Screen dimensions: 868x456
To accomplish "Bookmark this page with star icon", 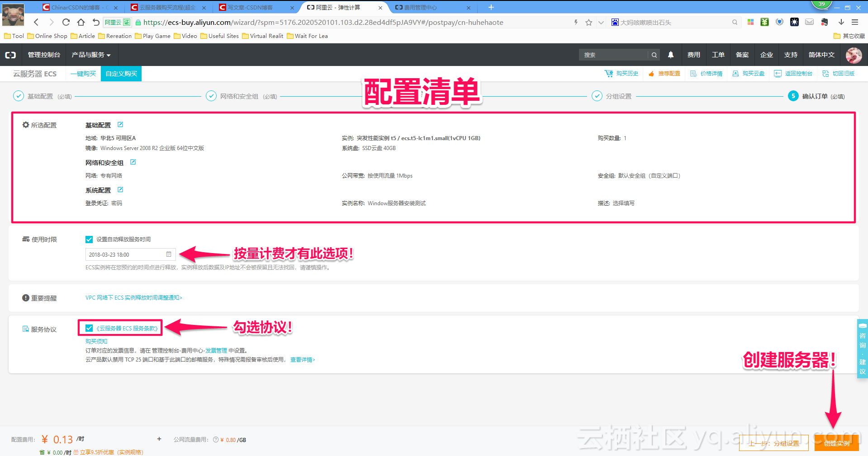I will click(x=588, y=22).
